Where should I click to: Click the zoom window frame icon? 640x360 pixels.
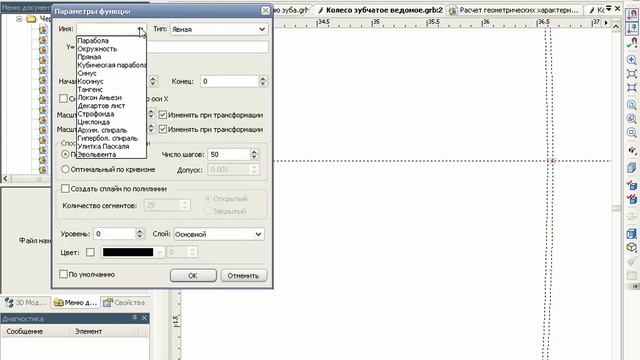coord(632,74)
